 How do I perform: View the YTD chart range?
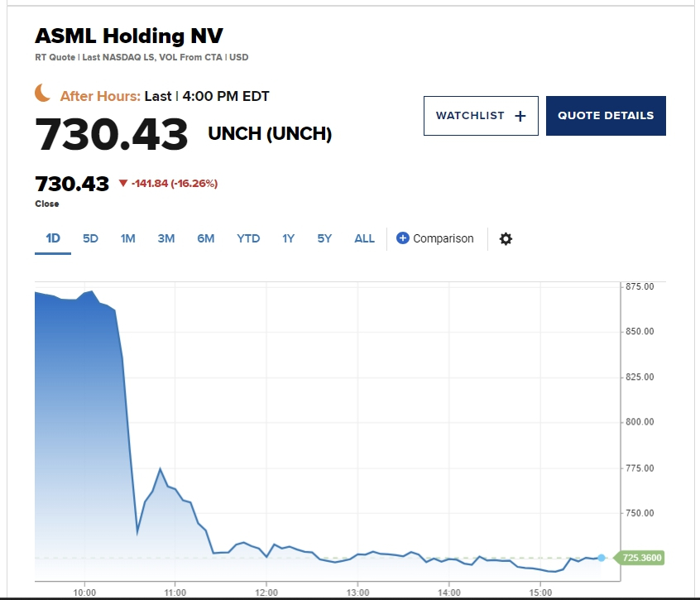[x=248, y=238]
